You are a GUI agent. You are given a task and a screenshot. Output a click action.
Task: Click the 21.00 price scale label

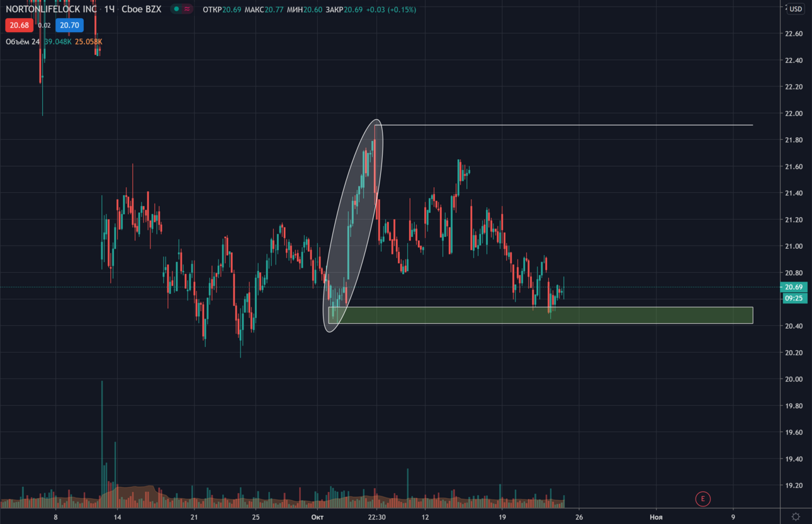click(x=794, y=246)
